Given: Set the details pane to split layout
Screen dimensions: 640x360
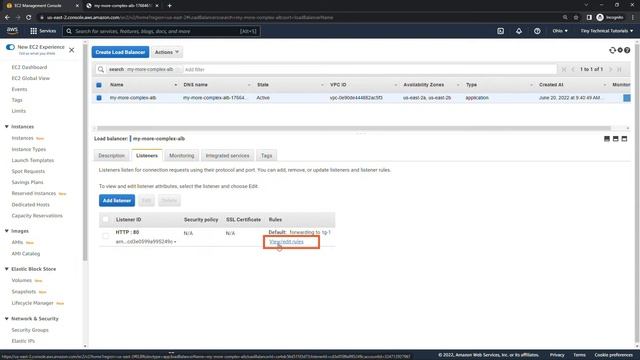Looking at the screenshot, I should [616, 139].
